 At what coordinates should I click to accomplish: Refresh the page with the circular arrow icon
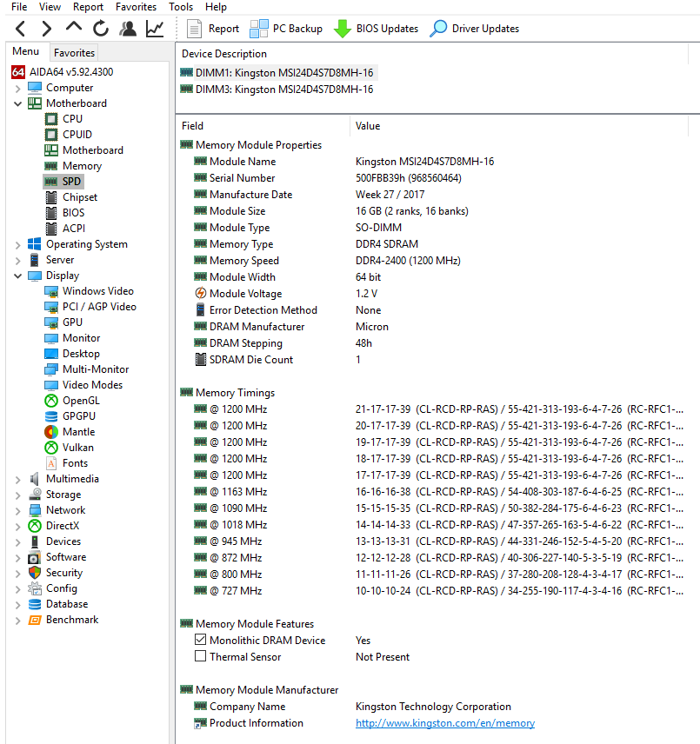pyautogui.click(x=101, y=29)
